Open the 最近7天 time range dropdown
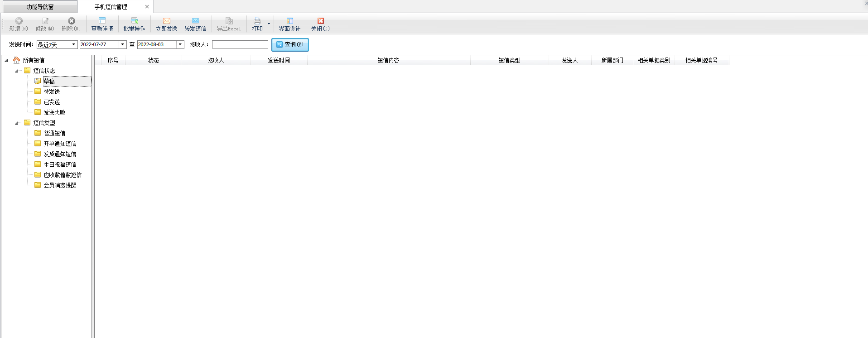Viewport: 868px width, 338px height. pos(73,44)
